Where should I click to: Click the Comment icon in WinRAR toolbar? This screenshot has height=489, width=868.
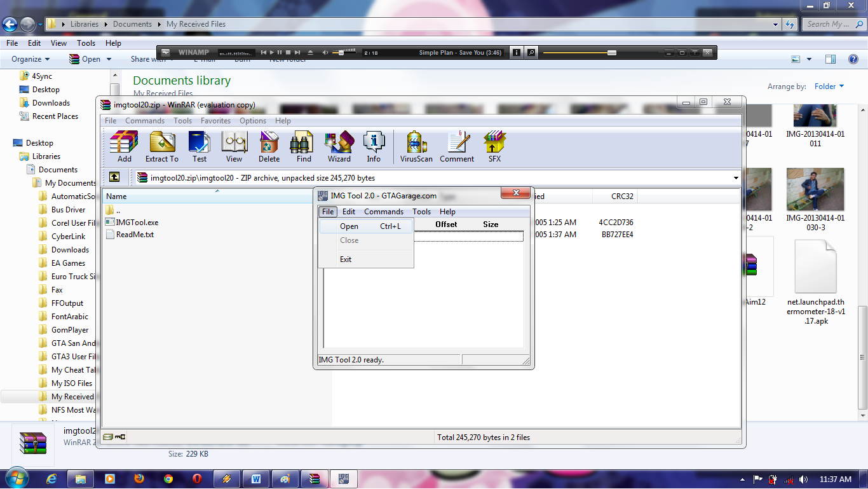[457, 147]
